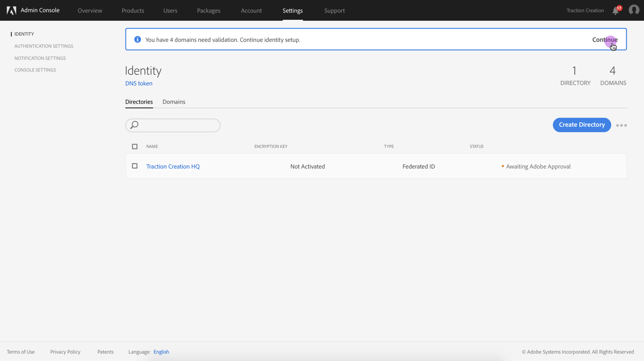This screenshot has width=644, height=361.
Task: Click the Adobe logo icon
Action: 11,10
